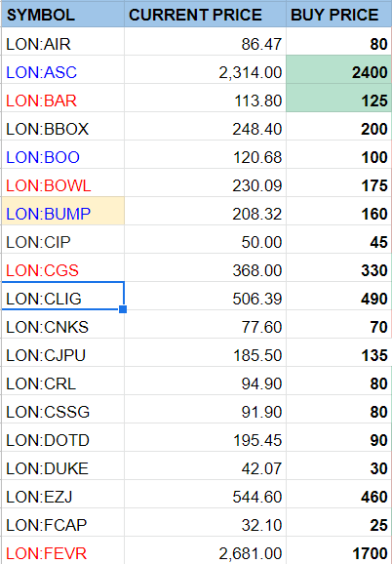The image size is (392, 564).
Task: Click current price 185.50
Action: pyautogui.click(x=205, y=352)
